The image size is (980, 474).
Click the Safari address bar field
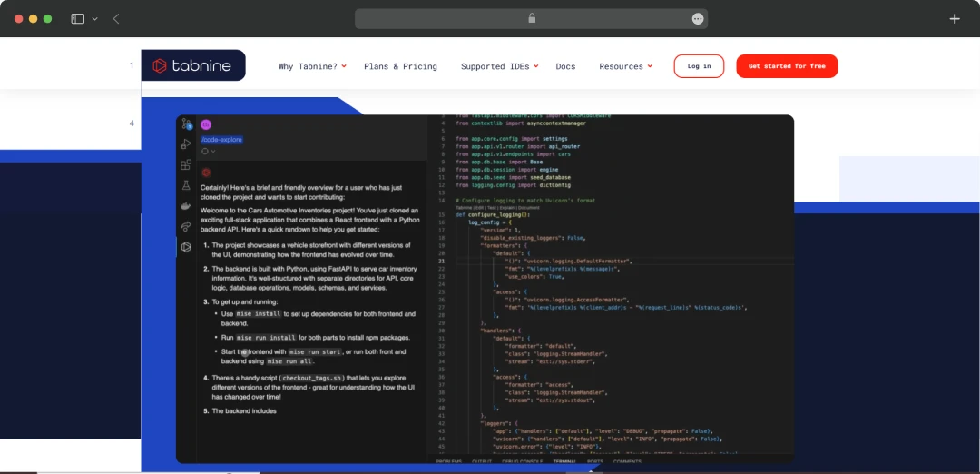[x=531, y=19]
